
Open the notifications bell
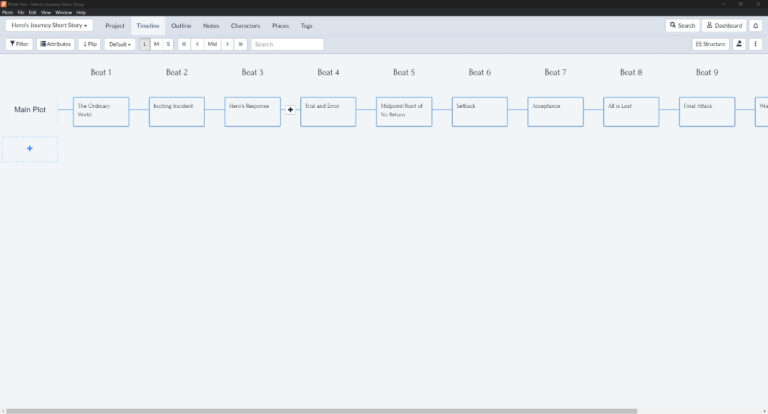pos(755,25)
